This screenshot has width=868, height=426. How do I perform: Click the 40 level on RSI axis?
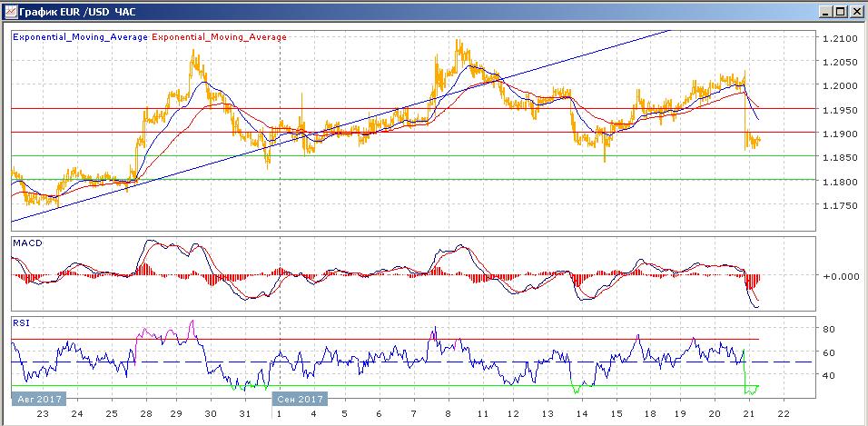pyautogui.click(x=829, y=375)
